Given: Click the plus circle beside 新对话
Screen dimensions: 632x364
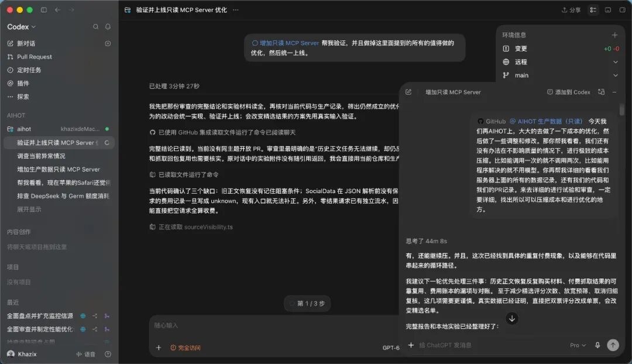Looking at the screenshot, I should [x=108, y=43].
